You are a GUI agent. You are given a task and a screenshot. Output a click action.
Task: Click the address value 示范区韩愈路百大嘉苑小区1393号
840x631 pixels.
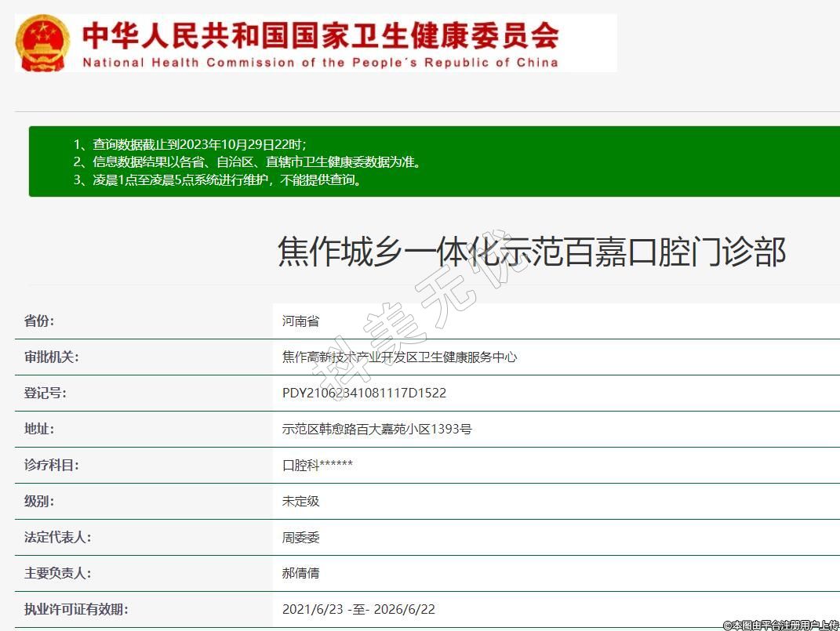pyautogui.click(x=376, y=429)
